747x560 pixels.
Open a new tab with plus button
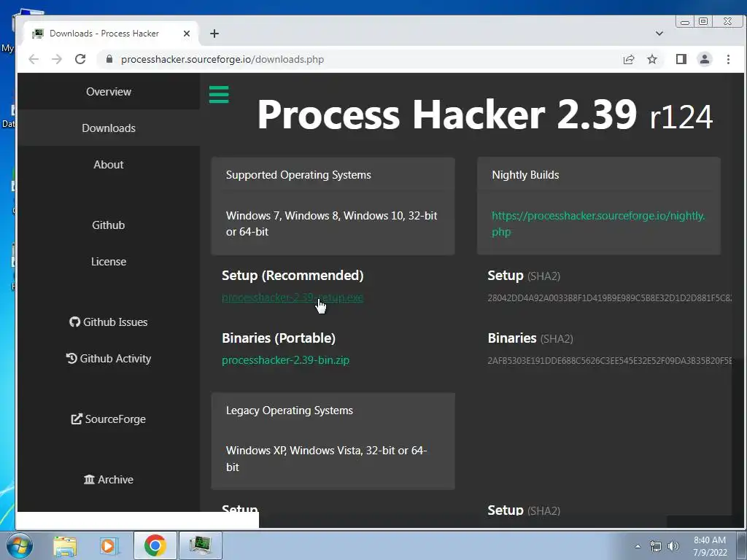214,34
